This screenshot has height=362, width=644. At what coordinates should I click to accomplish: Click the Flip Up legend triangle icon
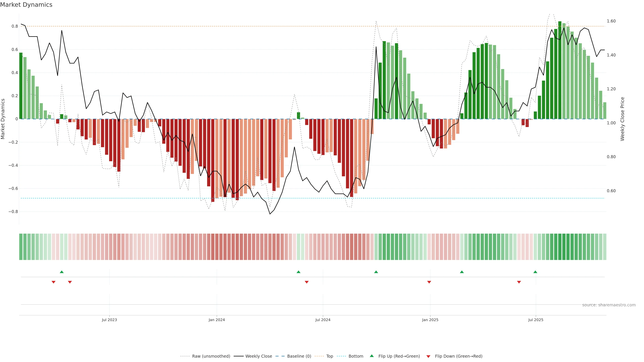pyautogui.click(x=371, y=356)
